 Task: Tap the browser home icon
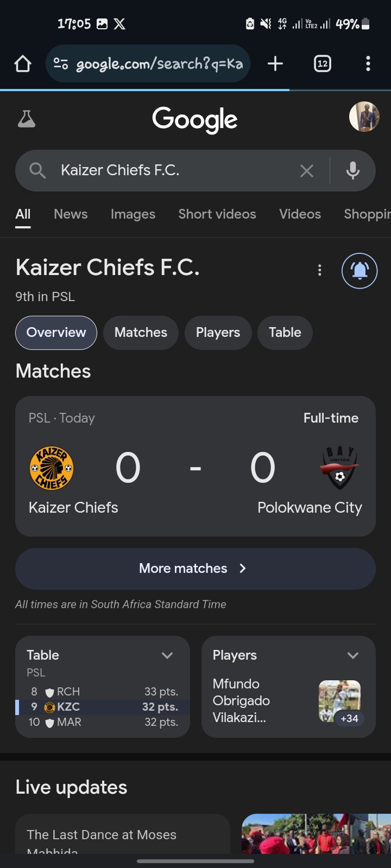click(x=23, y=64)
